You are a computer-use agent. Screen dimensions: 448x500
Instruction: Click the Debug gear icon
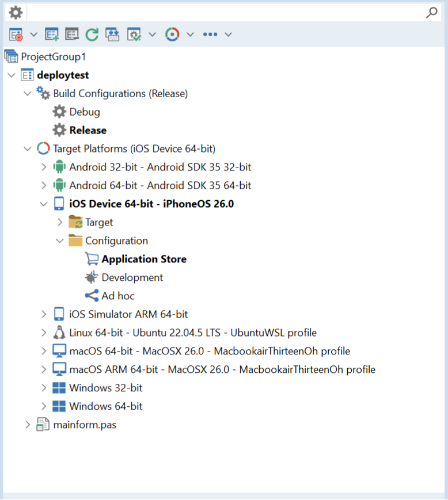click(59, 112)
